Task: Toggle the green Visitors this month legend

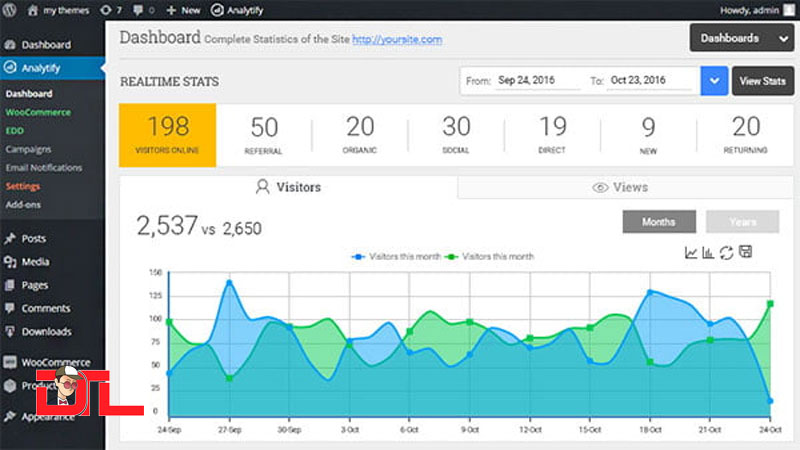Action: coord(489,257)
